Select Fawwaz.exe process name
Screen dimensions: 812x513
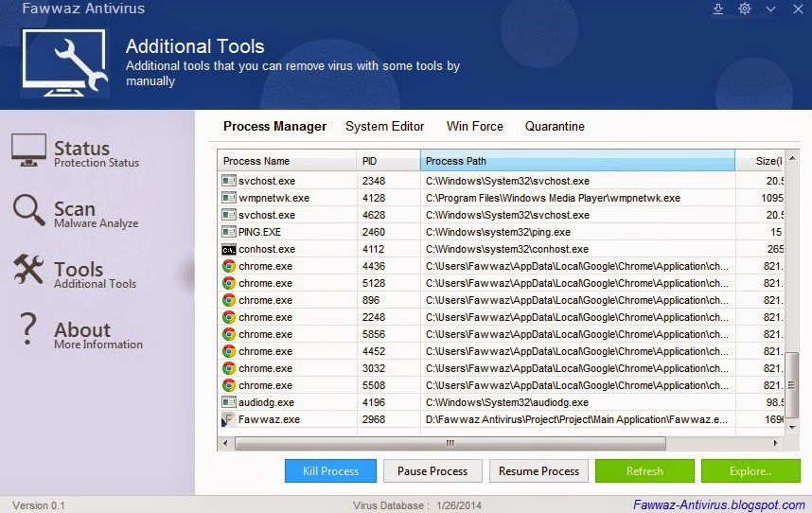[269, 419]
